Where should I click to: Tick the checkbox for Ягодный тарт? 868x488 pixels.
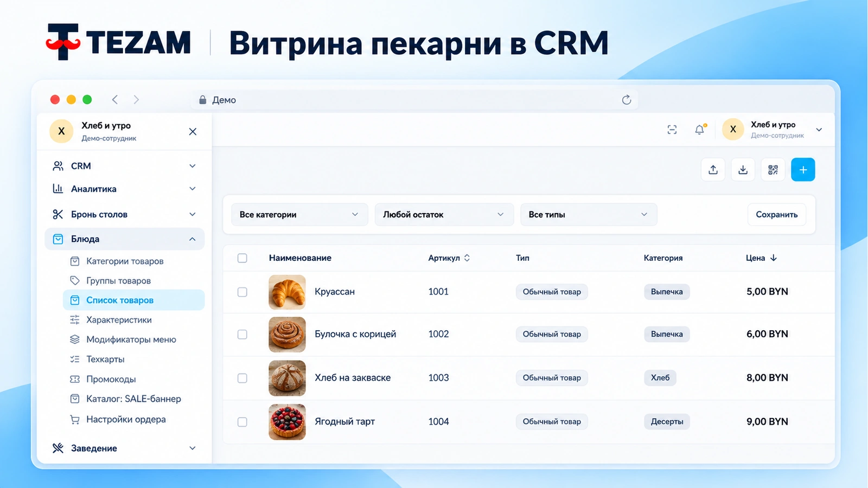[242, 422]
